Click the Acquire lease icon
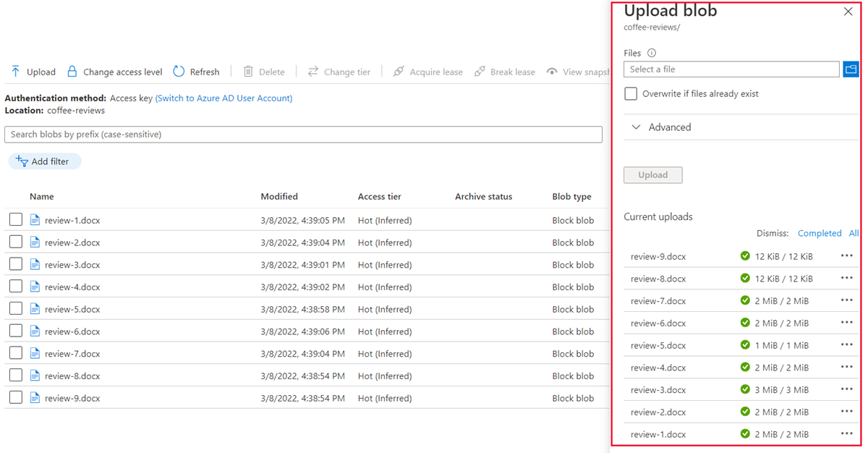The height and width of the screenshot is (453, 868). point(399,72)
